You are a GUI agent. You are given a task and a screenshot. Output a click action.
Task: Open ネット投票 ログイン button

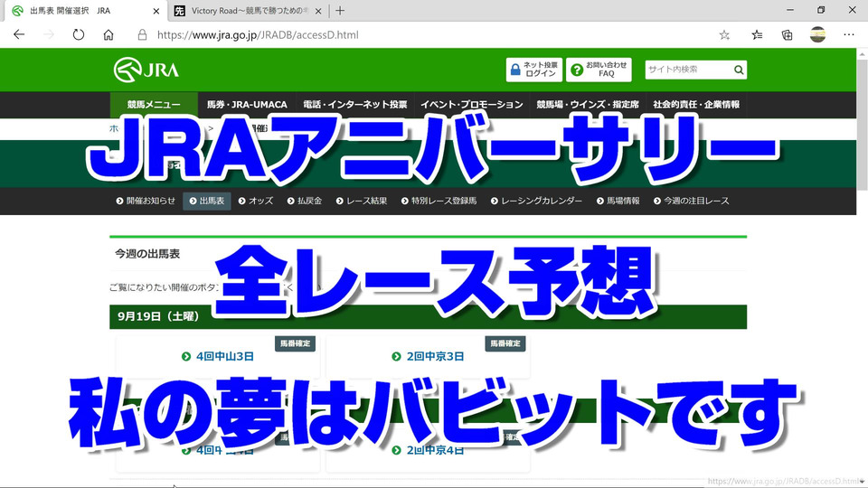point(533,70)
